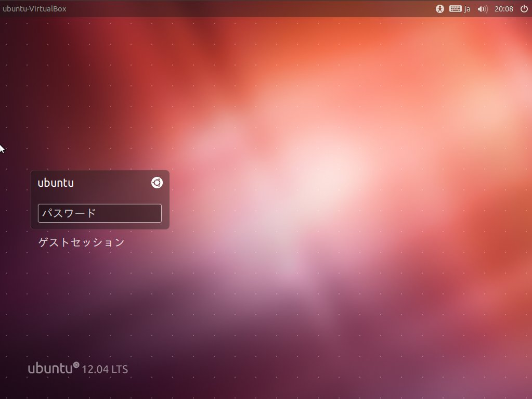Screen dimensions: 532x399
Task: Open the sound menu from the speaker icon
Action: pos(482,8)
